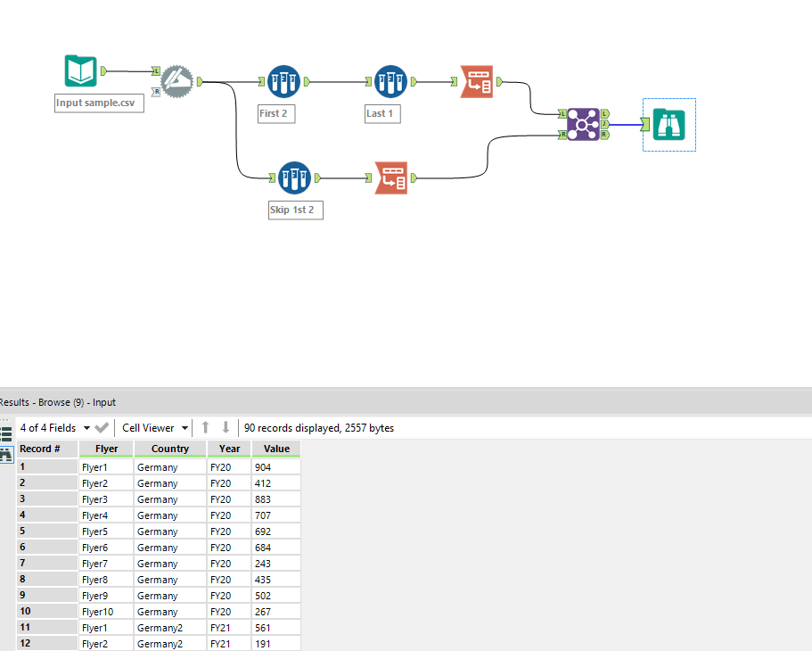Click the Country column header
Viewport: 812px width, 651px height.
(170, 449)
